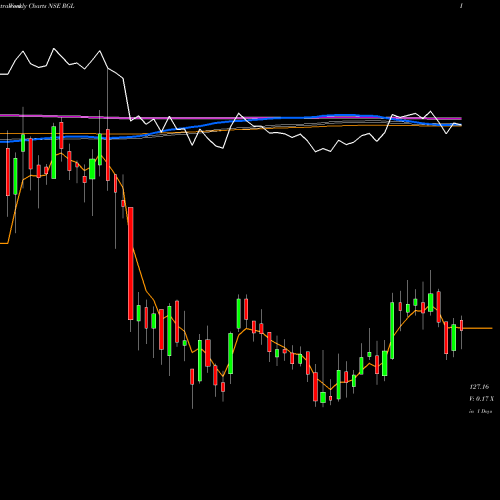Image resolution: width=500 pixels, height=500 pixels.
Task: Click the tall green candlestick of the late rebound
Action: [392, 330]
